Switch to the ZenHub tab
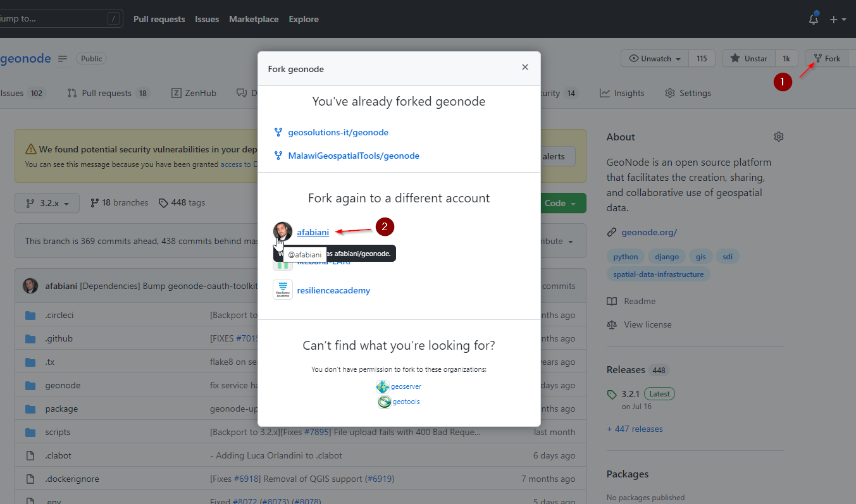856x504 pixels. tap(194, 93)
